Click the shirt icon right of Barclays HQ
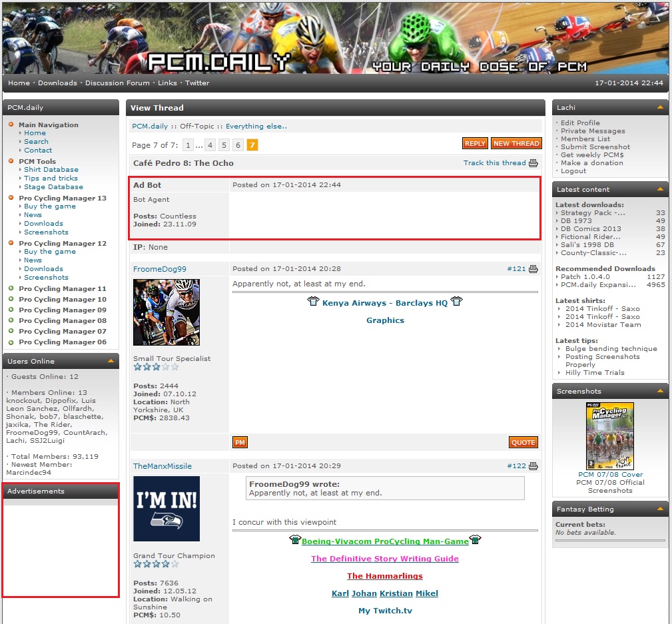 [456, 302]
